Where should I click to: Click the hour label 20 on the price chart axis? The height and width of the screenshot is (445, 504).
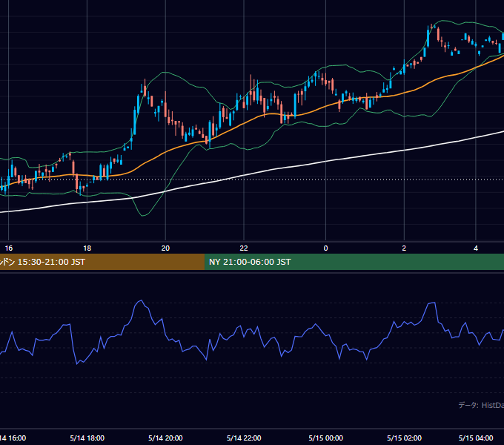click(165, 248)
